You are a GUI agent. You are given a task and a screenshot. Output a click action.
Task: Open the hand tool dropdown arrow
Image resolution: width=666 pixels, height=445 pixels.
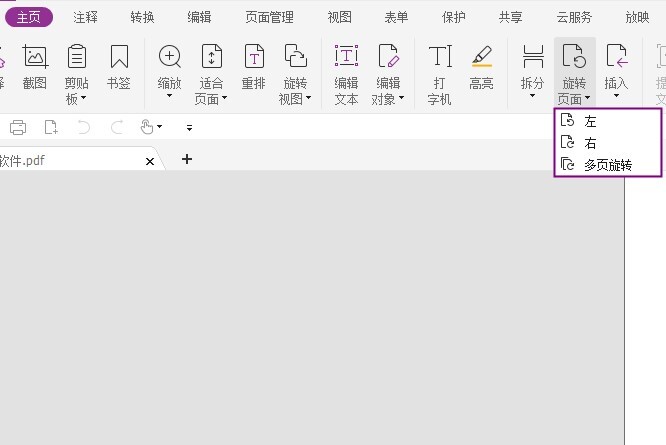pyautogui.click(x=160, y=127)
